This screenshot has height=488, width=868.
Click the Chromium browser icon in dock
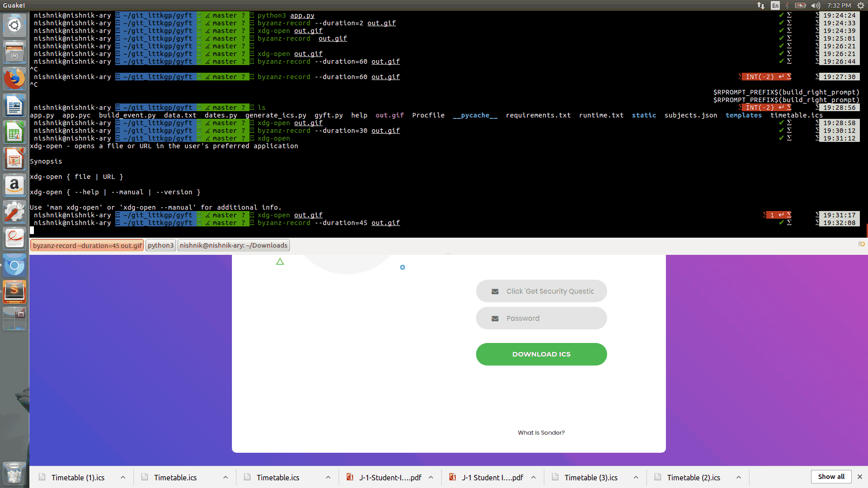click(14, 265)
